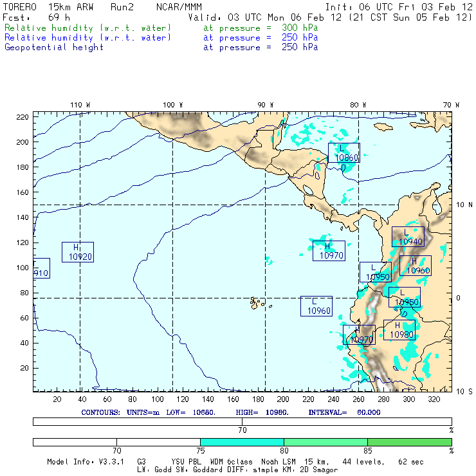
Task: Click the '90 W' longitude label
Action: 265,105
